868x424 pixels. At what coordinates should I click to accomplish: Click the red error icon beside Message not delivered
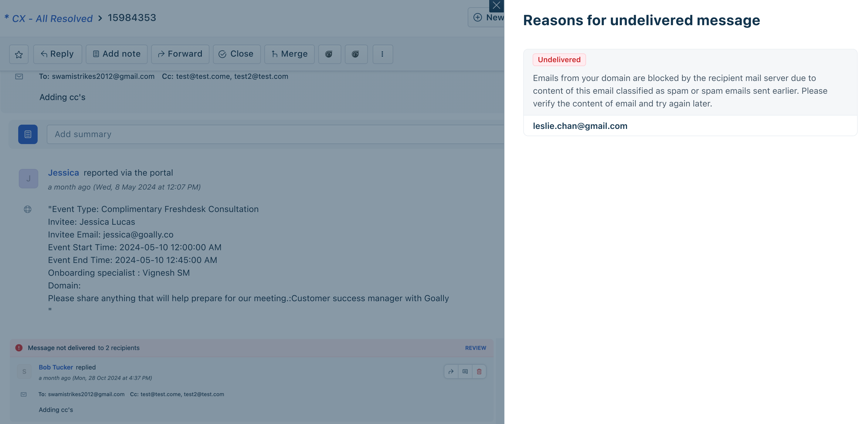(19, 348)
